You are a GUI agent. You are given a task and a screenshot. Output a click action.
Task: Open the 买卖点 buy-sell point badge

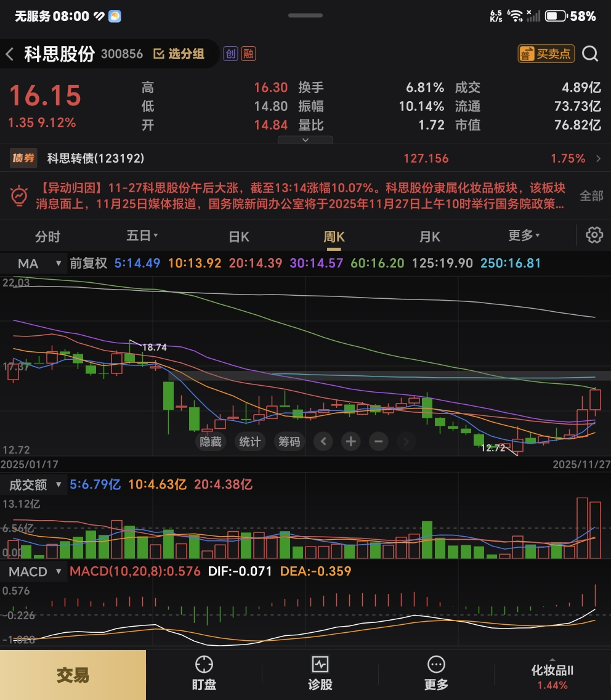click(546, 54)
